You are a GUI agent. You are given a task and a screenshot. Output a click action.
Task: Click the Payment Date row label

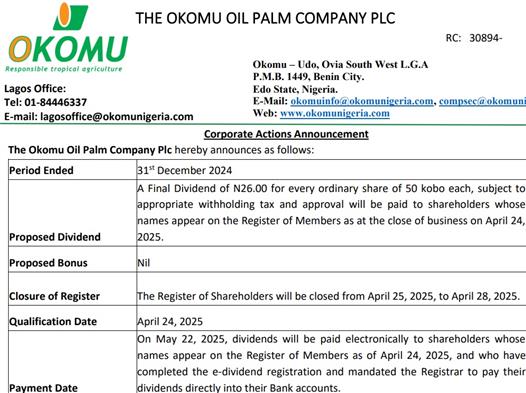44,388
